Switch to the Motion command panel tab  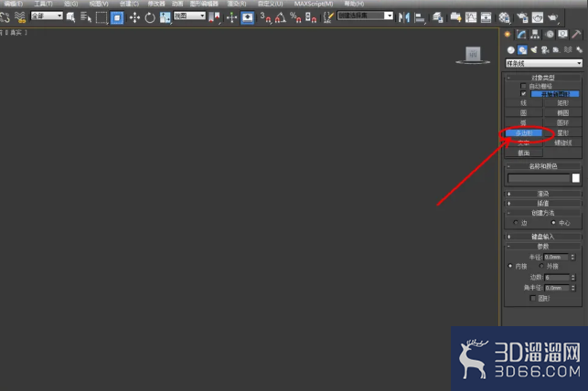(x=550, y=35)
